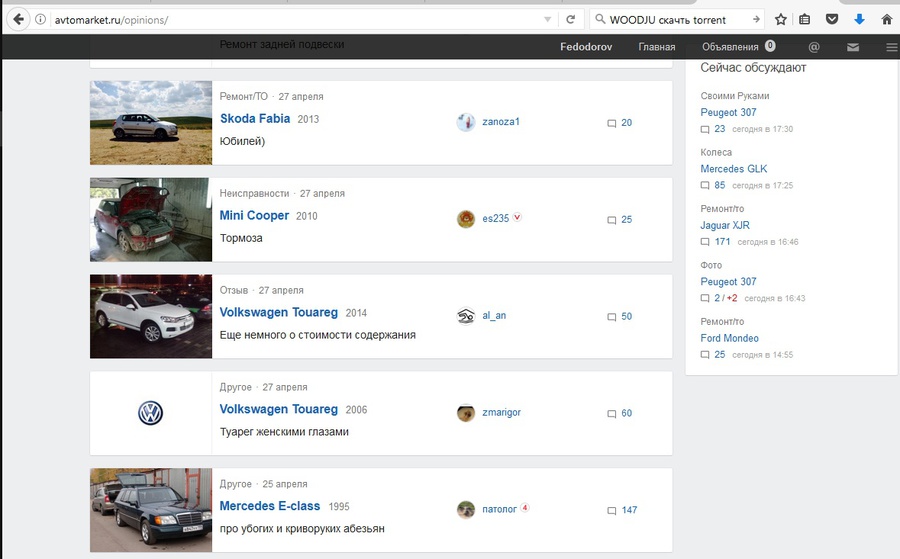This screenshot has width=900, height=559.
Task: Click the red Mini Cooper photo thumbnail
Action: point(151,220)
